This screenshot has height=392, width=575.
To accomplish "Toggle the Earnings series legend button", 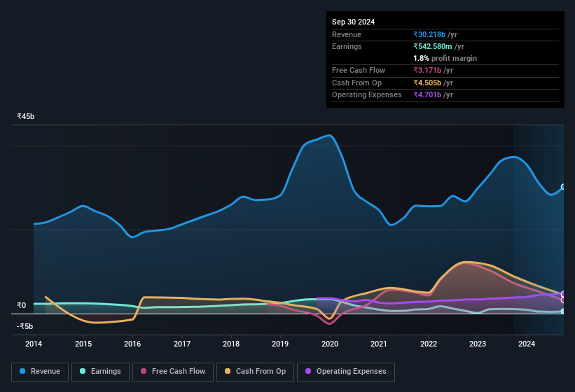I will click(100, 372).
